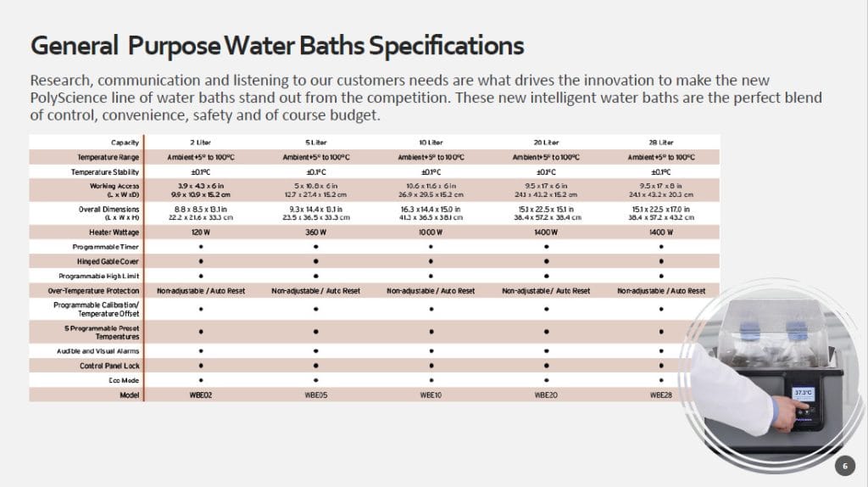
Task: Select the 28 Liter capacity heading
Action: 661,142
